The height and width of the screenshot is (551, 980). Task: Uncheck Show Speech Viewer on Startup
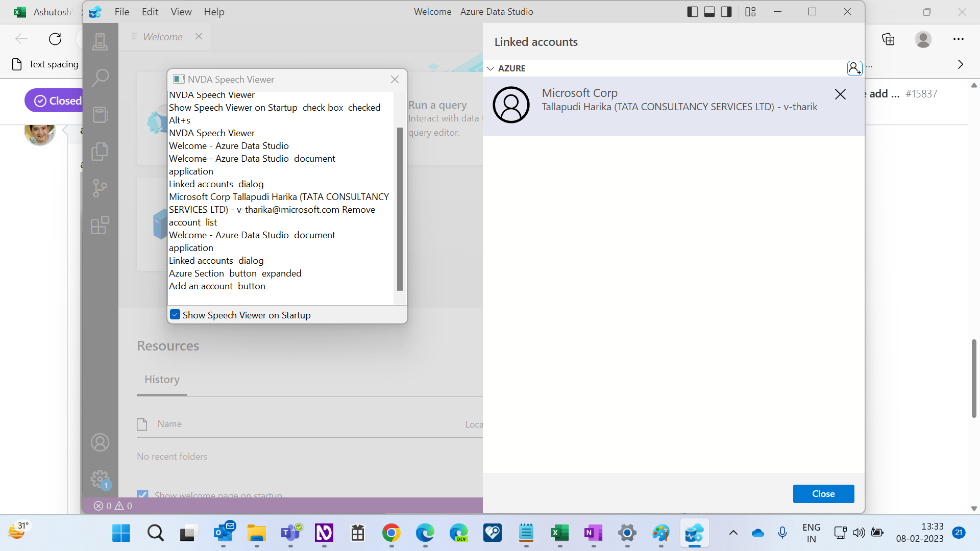pyautogui.click(x=175, y=314)
